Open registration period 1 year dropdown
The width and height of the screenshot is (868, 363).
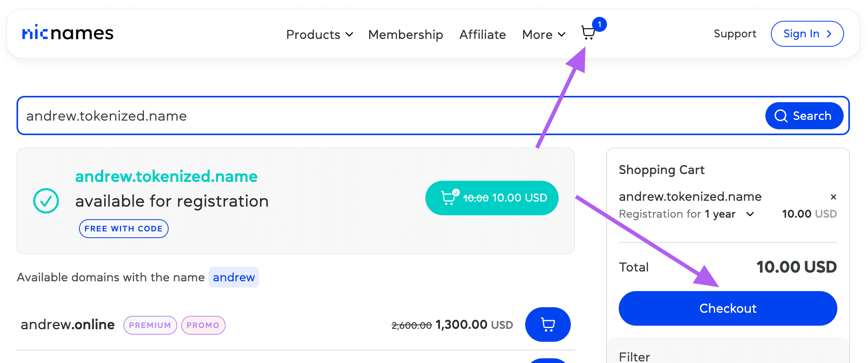(x=750, y=214)
